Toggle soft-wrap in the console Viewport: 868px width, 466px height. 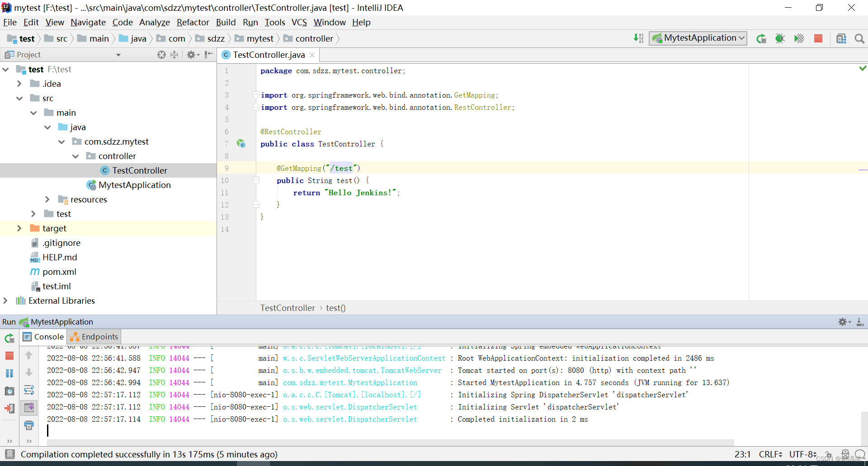(x=29, y=390)
